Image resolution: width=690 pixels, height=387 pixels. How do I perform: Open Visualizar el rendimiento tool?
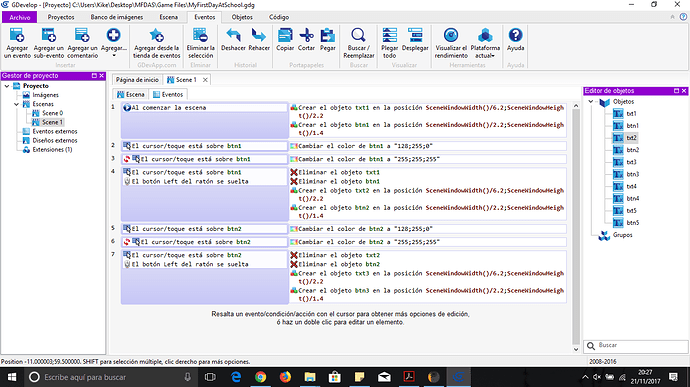[451, 43]
